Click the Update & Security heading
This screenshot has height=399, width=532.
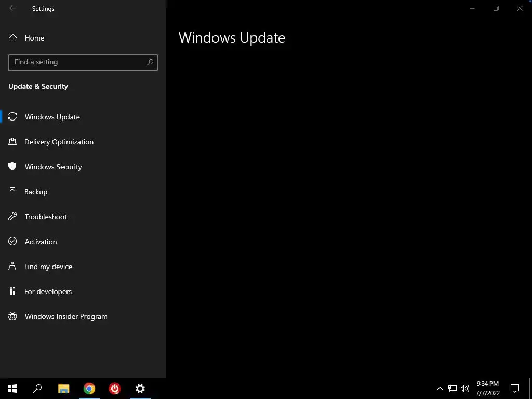38,87
